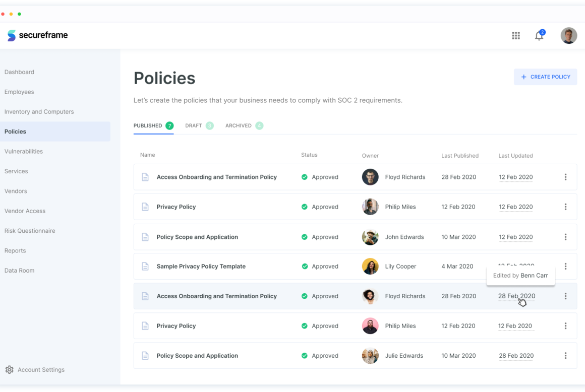Select Policies in the sidebar
Screen dimensions: 585x392
coord(55,132)
